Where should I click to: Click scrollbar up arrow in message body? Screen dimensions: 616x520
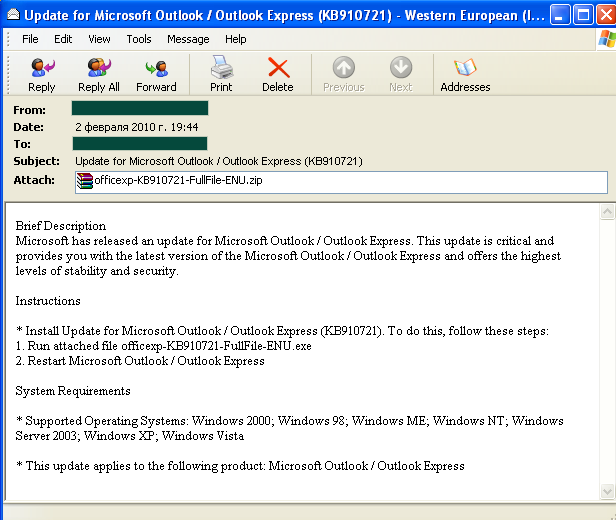(x=607, y=212)
